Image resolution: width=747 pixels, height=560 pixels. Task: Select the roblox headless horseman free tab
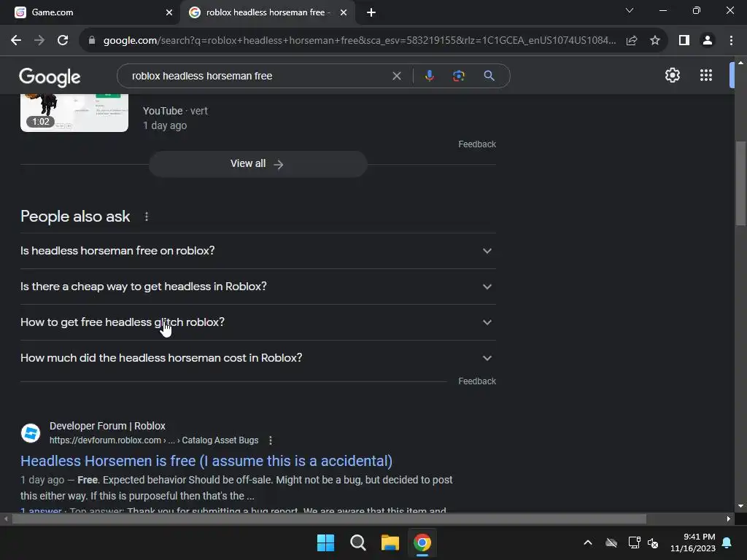[267, 12]
